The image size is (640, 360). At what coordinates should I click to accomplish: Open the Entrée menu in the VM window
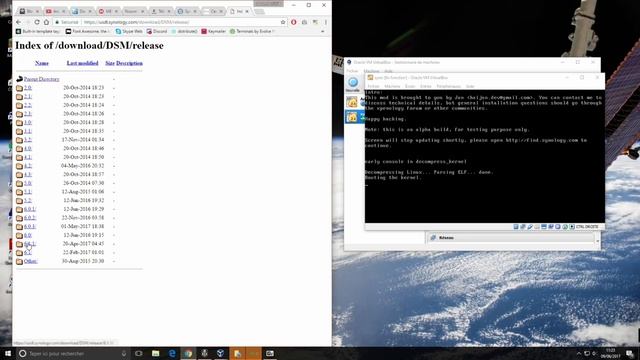tap(426, 86)
